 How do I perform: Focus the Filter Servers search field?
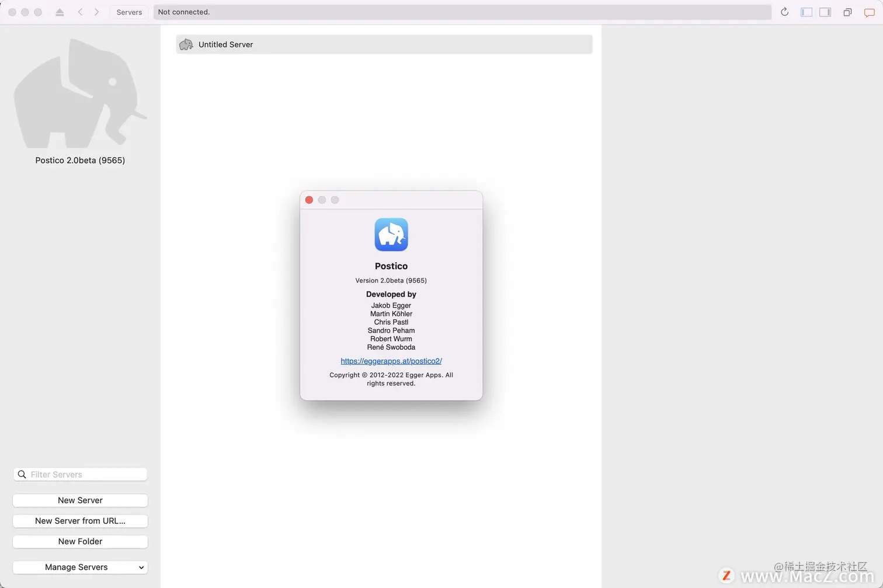tap(80, 475)
